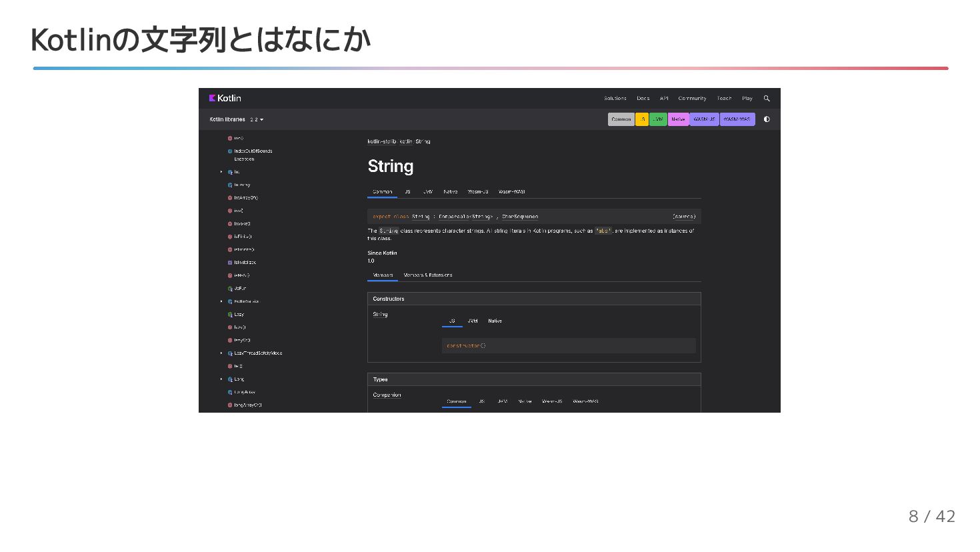This screenshot has height=552, width=980.
Task: Open the Comparable link in class signature
Action: pyautogui.click(x=453, y=217)
